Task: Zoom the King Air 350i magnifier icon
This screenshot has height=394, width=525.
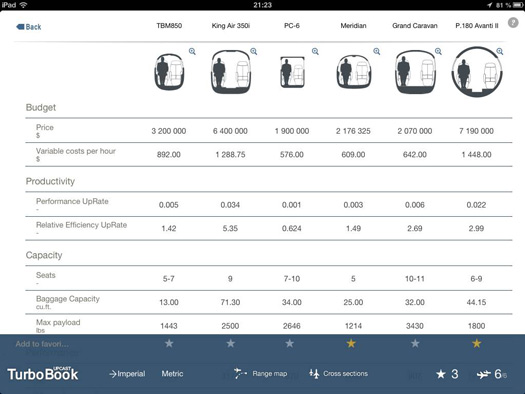Action: click(254, 51)
